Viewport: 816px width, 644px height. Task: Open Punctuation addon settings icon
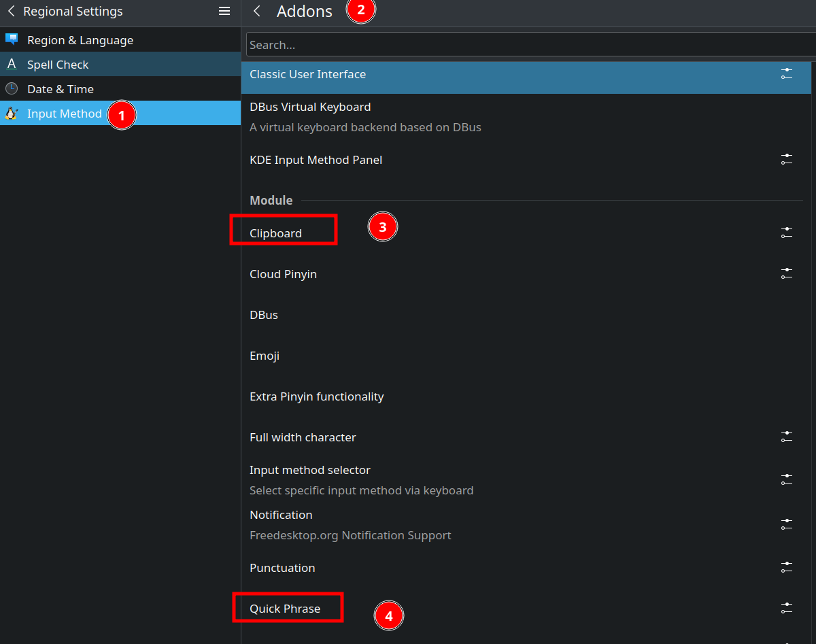pos(787,567)
